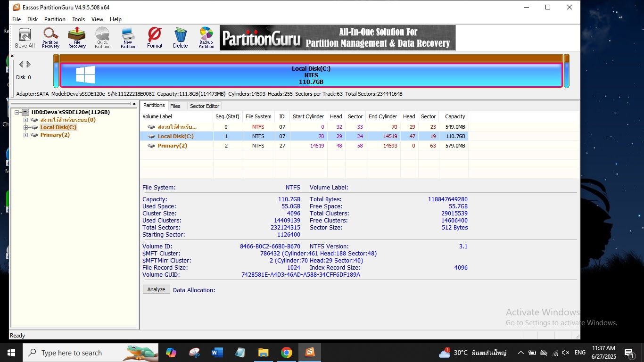Click the 579.0MB capacity cell
The height and width of the screenshot is (362, 644).
[x=455, y=146]
